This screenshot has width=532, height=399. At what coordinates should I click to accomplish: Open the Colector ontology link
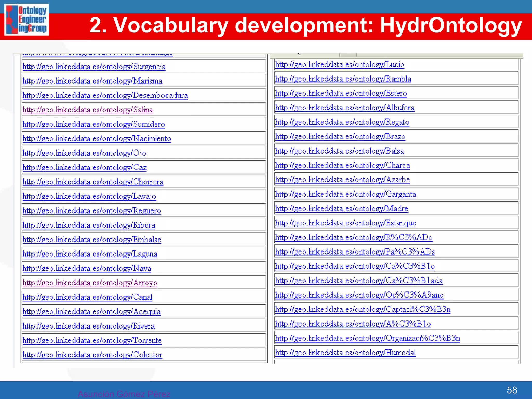click(92, 355)
